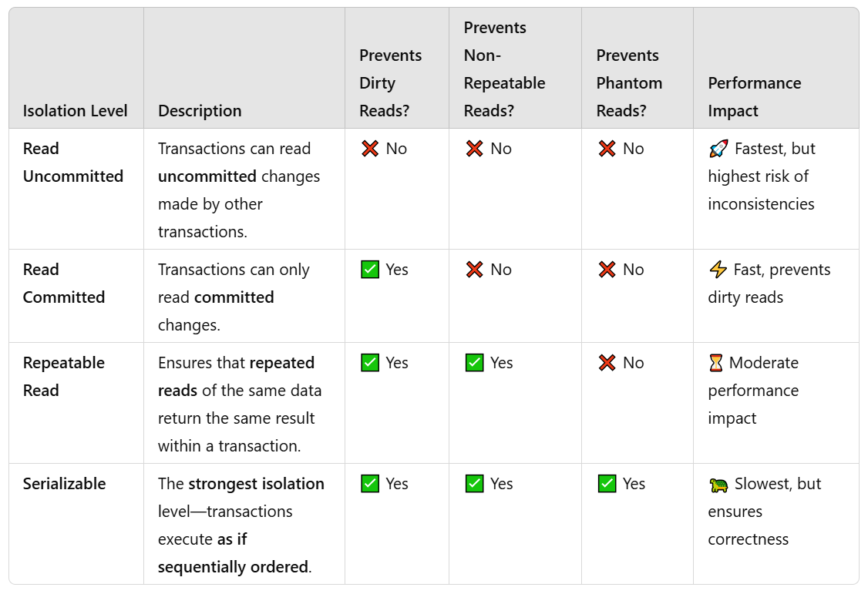Click green check for Serializable phantom reads
The width and height of the screenshot is (868, 594).
pos(607,483)
